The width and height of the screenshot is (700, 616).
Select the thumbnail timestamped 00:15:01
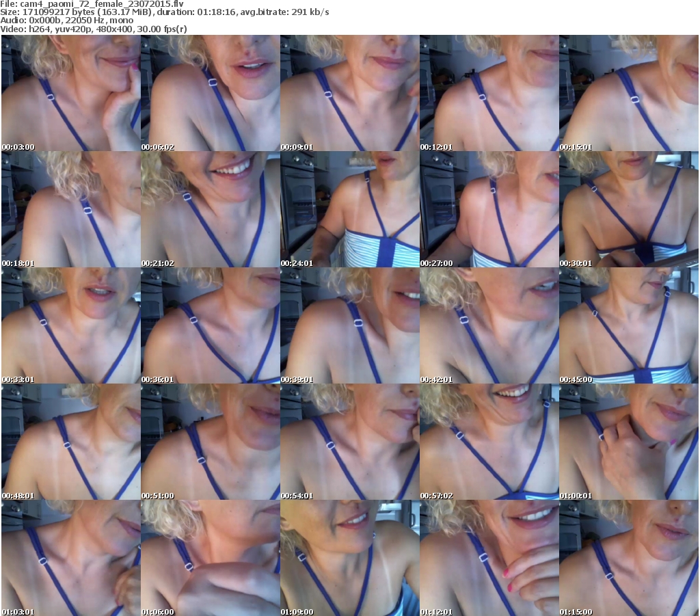coord(629,93)
